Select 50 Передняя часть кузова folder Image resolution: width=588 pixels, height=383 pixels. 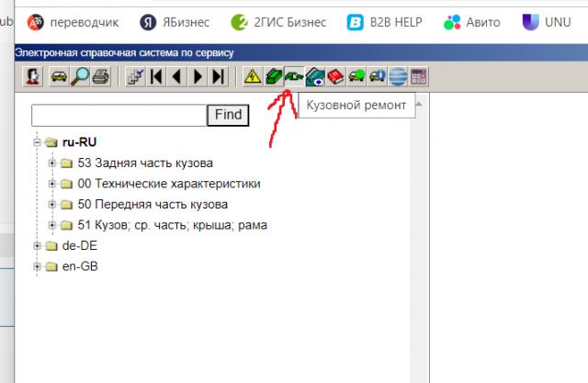153,204
